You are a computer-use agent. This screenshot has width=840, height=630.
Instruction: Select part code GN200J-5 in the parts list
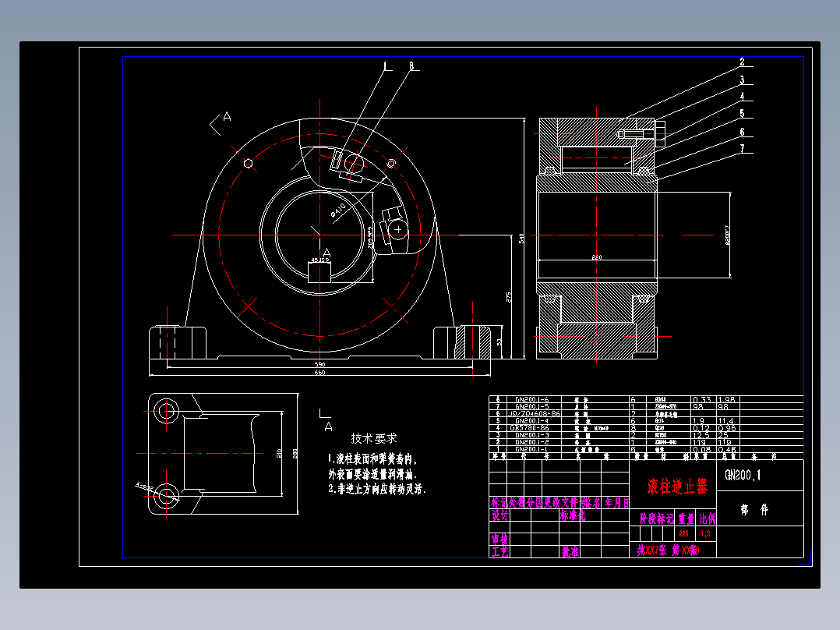532,406
